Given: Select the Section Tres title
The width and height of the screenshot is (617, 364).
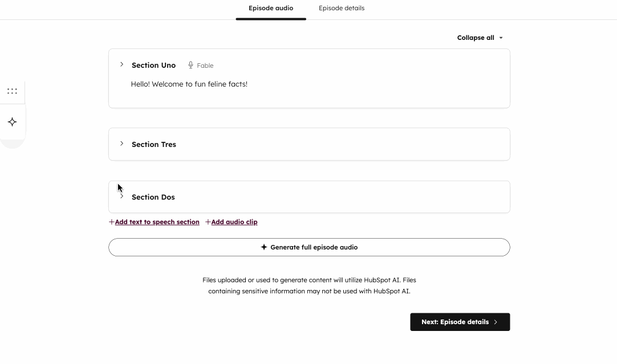Looking at the screenshot, I should click(x=154, y=145).
